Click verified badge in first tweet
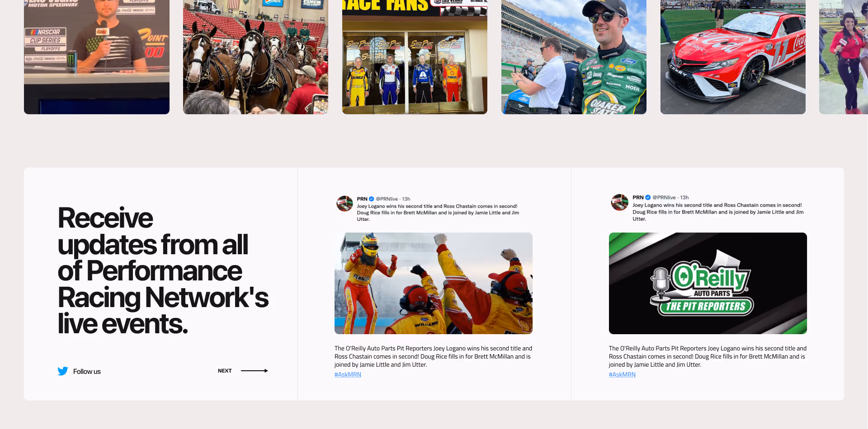The width and height of the screenshot is (868, 429). click(x=372, y=199)
